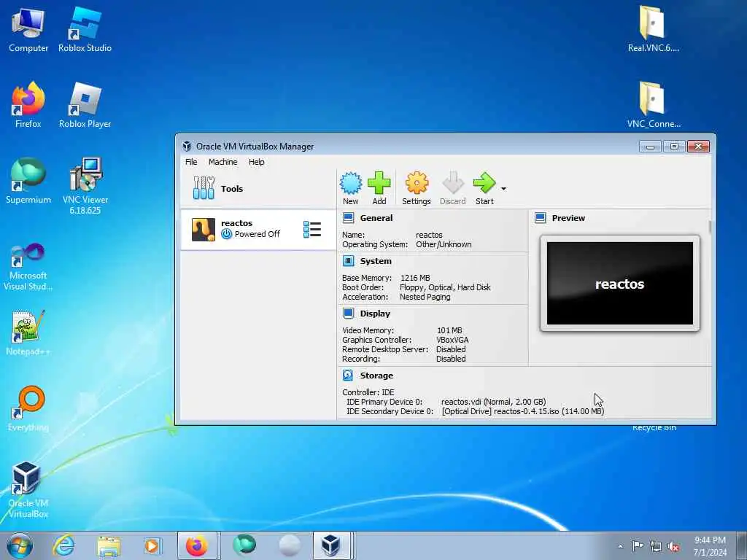Select the VNC Viewer 6.18.625 desktop icon
The height and width of the screenshot is (560, 747).
click(x=85, y=186)
